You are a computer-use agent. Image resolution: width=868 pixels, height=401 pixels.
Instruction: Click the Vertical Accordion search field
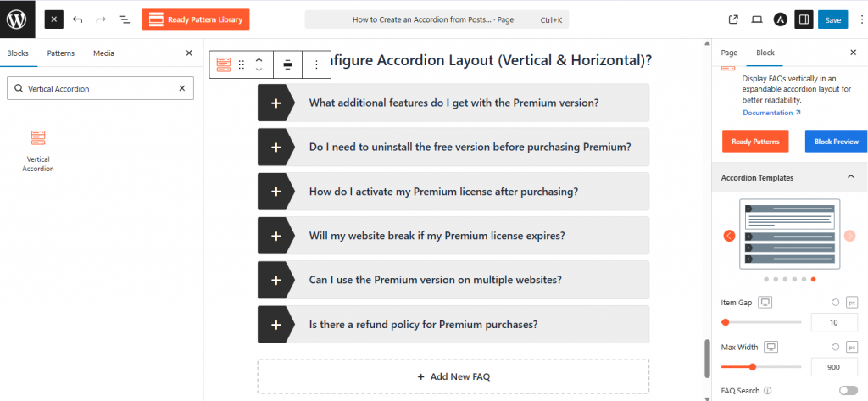[100, 88]
